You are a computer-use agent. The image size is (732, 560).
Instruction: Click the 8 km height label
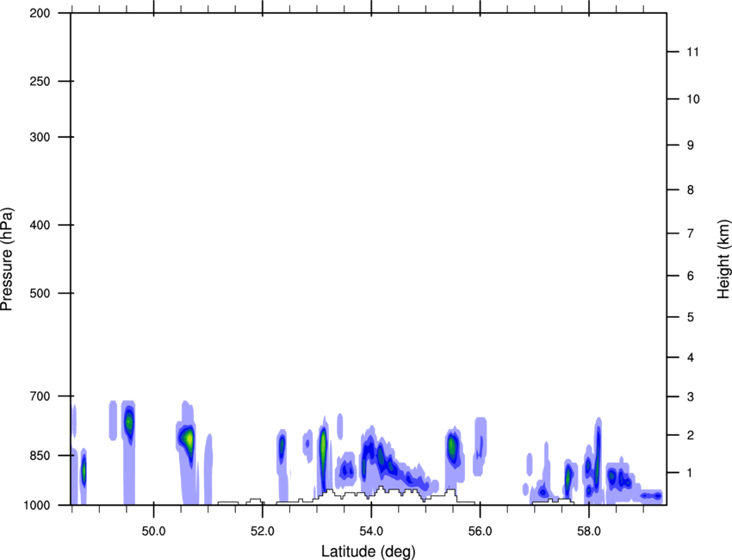[691, 190]
